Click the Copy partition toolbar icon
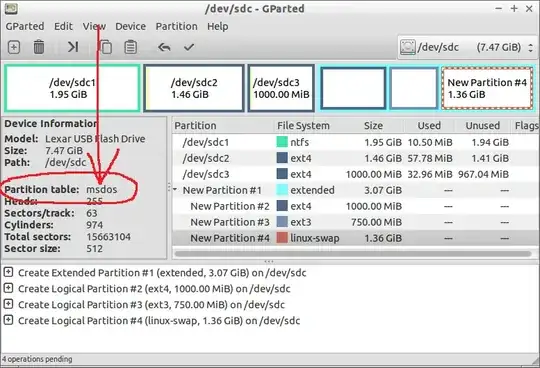The width and height of the screenshot is (540, 368). (106, 47)
